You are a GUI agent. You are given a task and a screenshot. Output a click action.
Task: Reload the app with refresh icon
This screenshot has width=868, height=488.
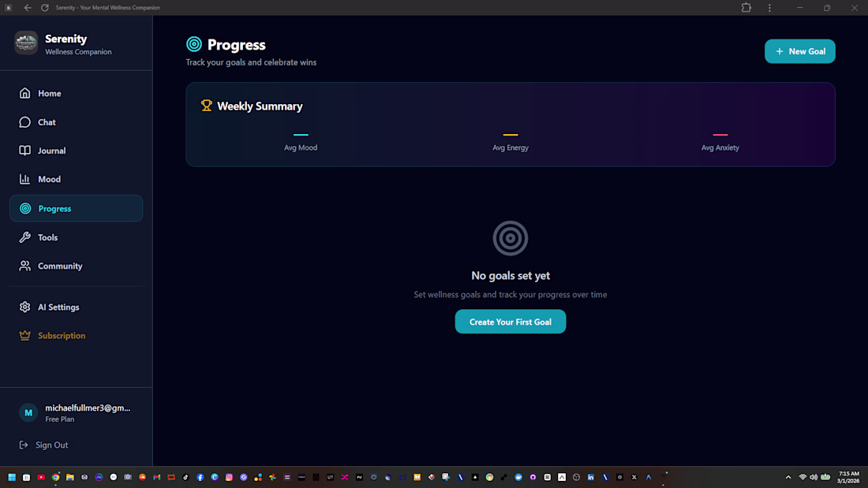[45, 8]
